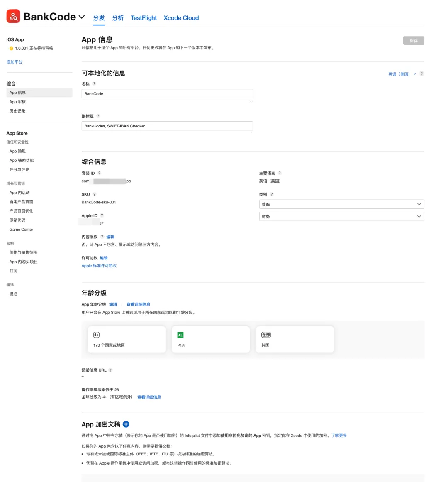Screen dimensions: 448x482
Task: Open App 审核 in the sidebar
Action: tap(17, 102)
